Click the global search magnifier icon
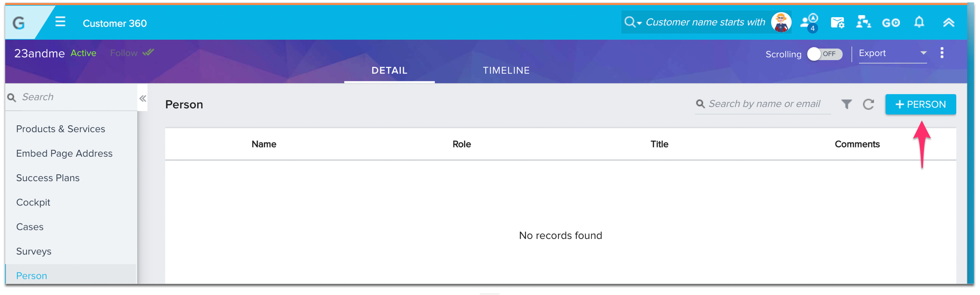Viewport: 980px width, 295px height. 629,22
